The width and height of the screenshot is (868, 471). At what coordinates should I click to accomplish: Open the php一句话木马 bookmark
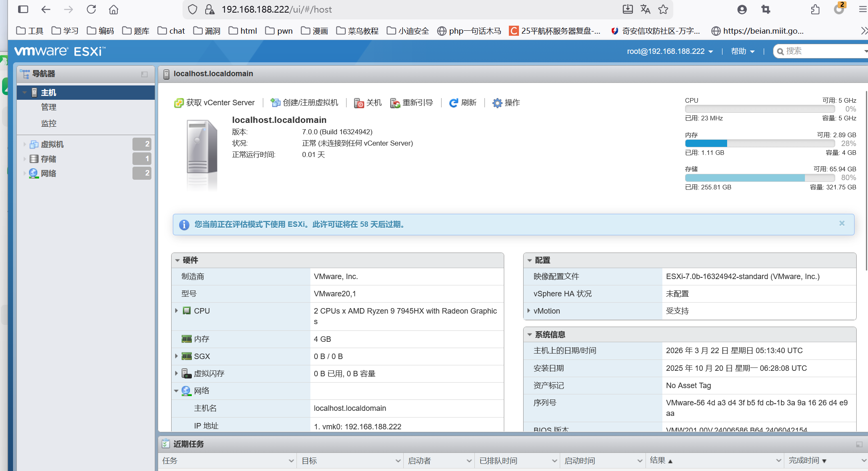pyautogui.click(x=469, y=31)
